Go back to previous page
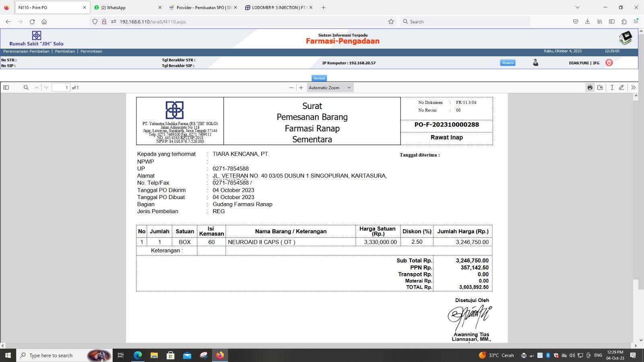This screenshot has height=362, width=644. pos(8,22)
